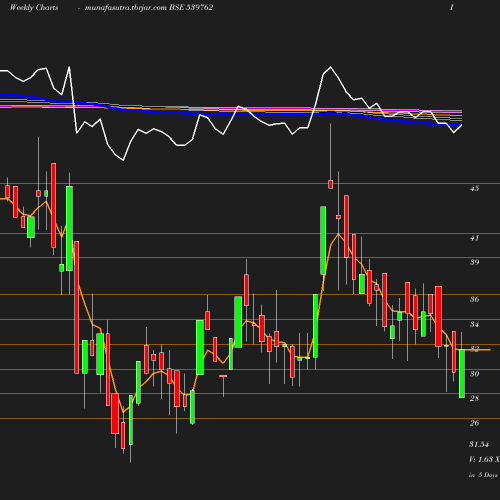The height and width of the screenshot is (500, 500).
Task: Click the price axis label 30
Action: [x=474, y=374]
